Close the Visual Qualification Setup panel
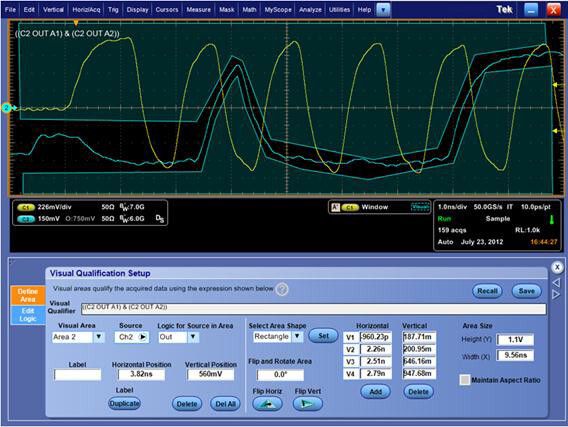Screen dimensions: 568x427 click(557, 268)
